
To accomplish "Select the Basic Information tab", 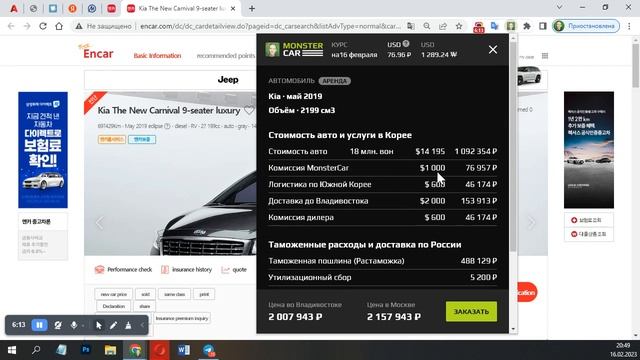I will pyautogui.click(x=157, y=56).
